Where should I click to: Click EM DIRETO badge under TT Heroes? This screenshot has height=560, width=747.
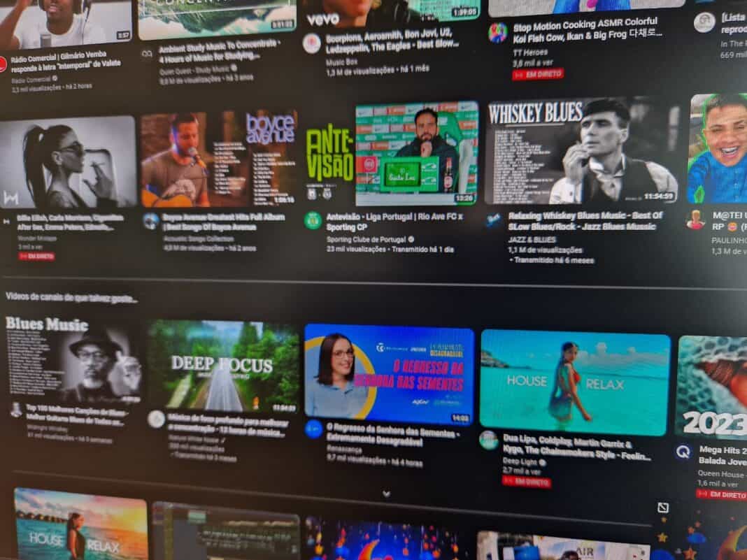pos(539,74)
